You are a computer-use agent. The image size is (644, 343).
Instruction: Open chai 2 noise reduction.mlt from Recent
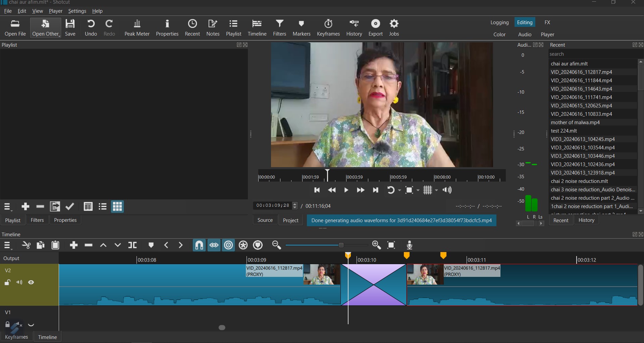pyautogui.click(x=579, y=181)
